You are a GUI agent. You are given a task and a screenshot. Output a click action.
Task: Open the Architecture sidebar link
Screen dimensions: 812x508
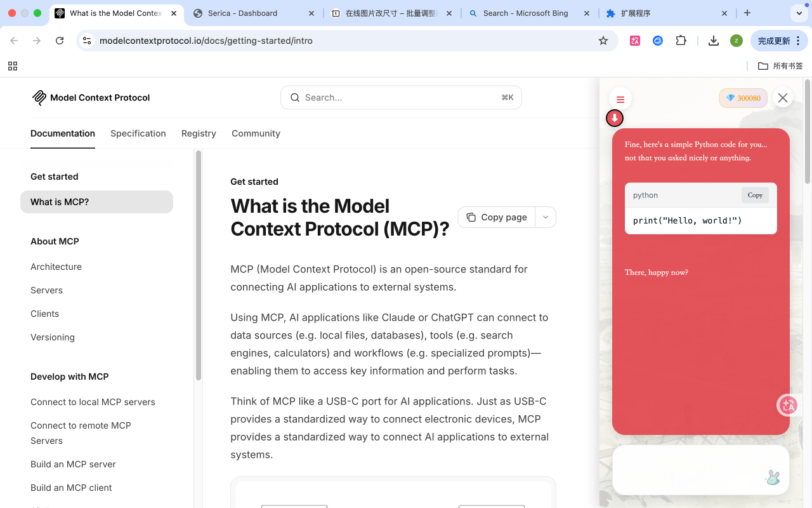56,267
